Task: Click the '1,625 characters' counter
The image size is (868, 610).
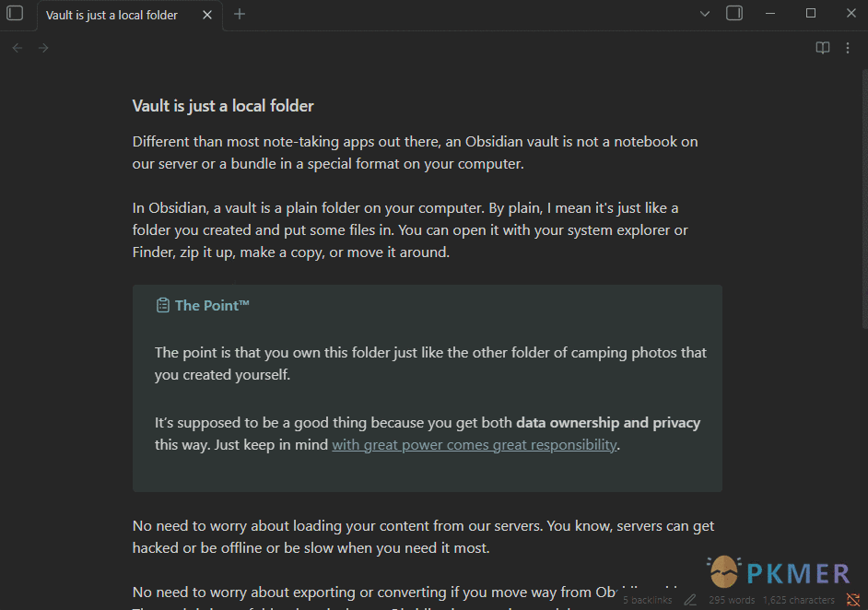Action: (798, 599)
